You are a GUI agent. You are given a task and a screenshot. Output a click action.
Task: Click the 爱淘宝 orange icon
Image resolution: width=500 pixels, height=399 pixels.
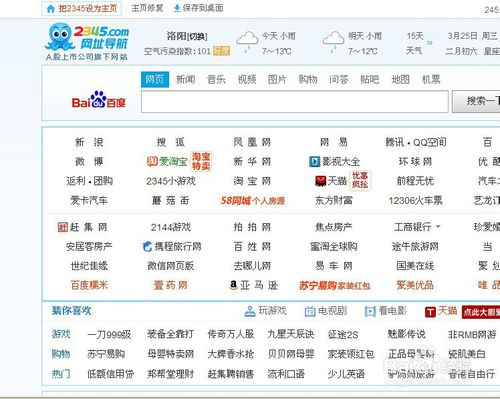tap(152, 161)
